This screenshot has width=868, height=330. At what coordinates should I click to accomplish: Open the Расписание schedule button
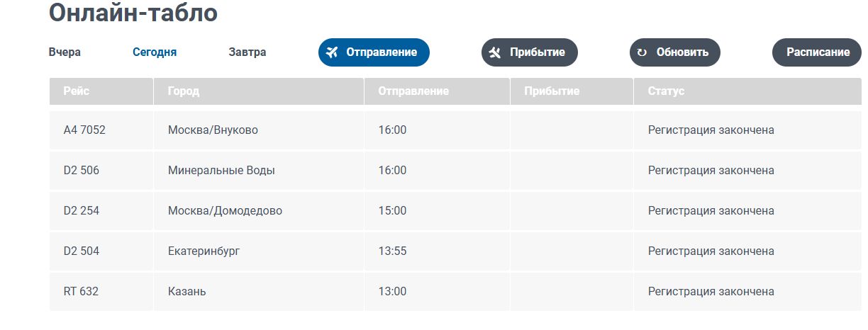click(818, 52)
